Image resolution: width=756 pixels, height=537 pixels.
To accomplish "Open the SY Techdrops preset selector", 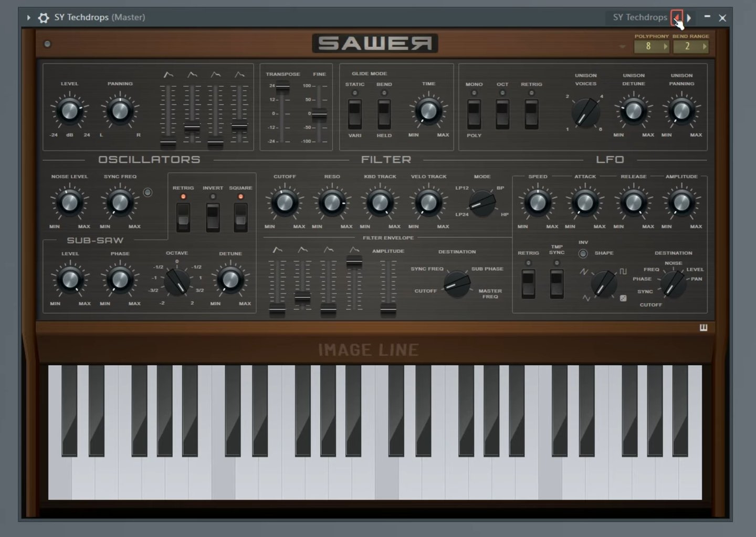I will click(x=640, y=17).
